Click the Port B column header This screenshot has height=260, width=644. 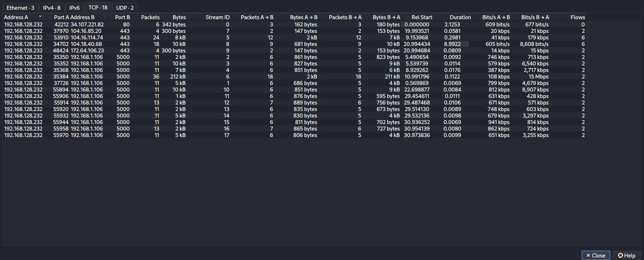click(x=122, y=17)
